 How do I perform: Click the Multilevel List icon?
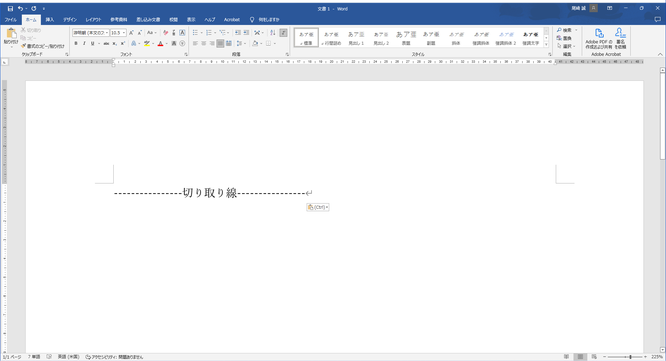(222, 33)
